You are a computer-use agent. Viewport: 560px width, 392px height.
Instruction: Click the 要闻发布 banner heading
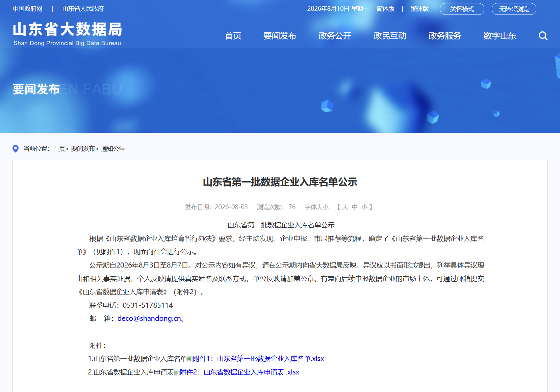click(x=36, y=89)
